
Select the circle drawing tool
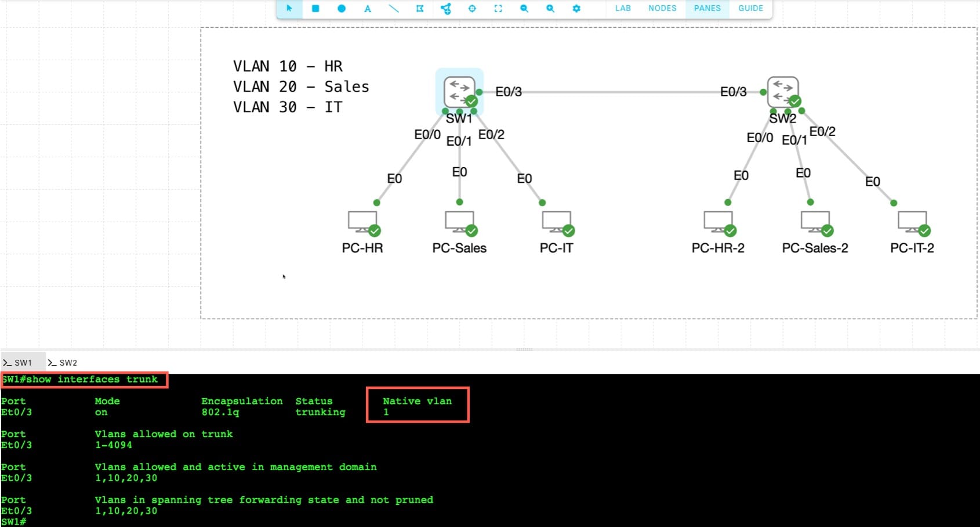[x=342, y=9]
